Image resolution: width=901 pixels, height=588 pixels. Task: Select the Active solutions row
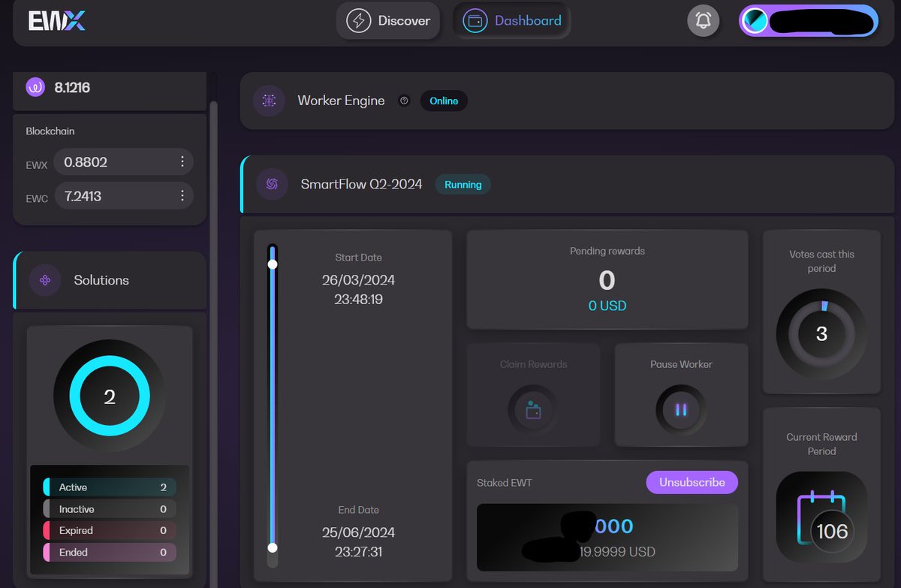pos(110,487)
